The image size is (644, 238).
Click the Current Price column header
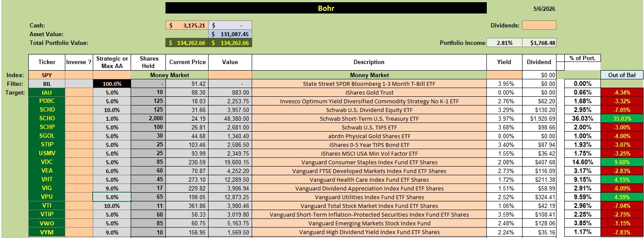pos(187,62)
